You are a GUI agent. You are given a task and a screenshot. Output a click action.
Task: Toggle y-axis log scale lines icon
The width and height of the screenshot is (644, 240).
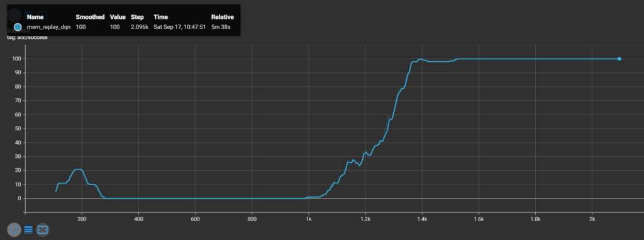(28, 230)
